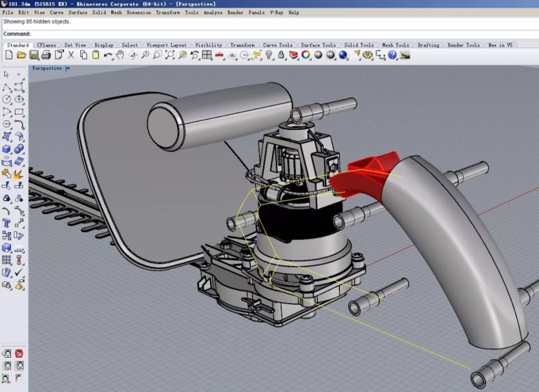
Task: Click the Save file icon
Action: coord(34,55)
